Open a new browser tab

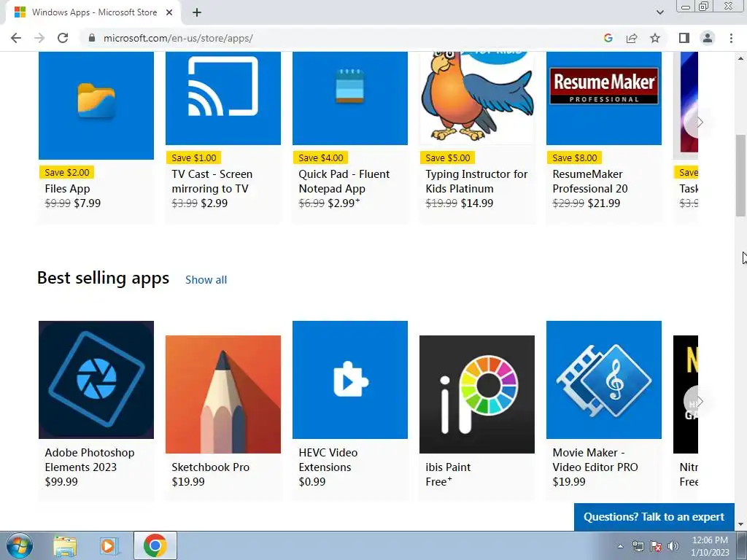click(x=197, y=13)
